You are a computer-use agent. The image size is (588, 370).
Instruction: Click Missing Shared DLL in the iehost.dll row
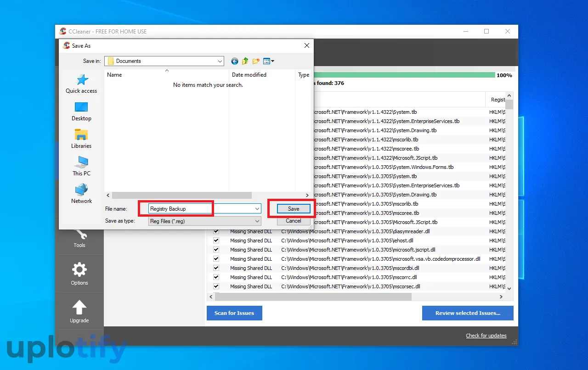click(251, 241)
